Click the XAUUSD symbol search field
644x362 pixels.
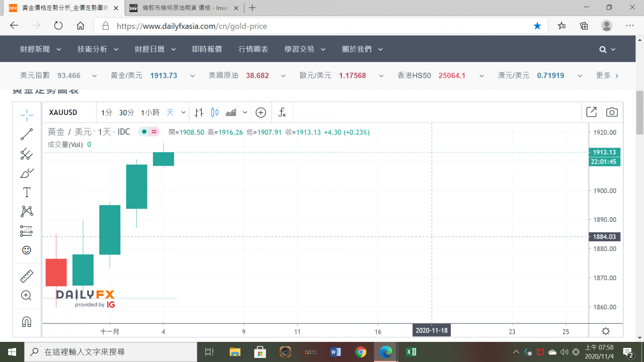coord(63,113)
